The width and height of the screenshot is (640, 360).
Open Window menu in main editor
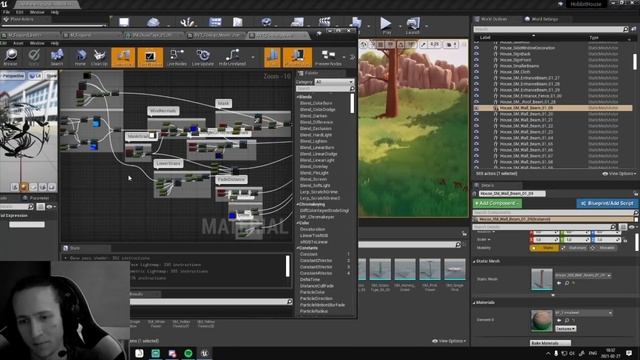(x=37, y=12)
